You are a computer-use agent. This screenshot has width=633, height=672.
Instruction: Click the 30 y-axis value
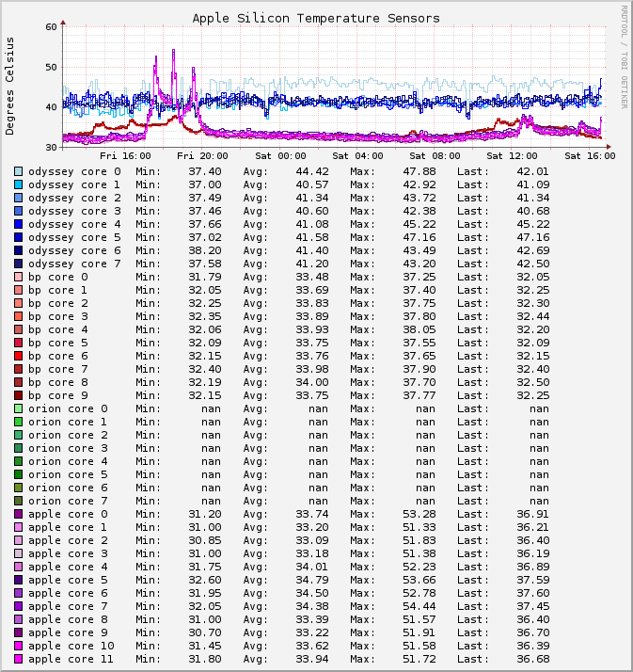(x=51, y=148)
